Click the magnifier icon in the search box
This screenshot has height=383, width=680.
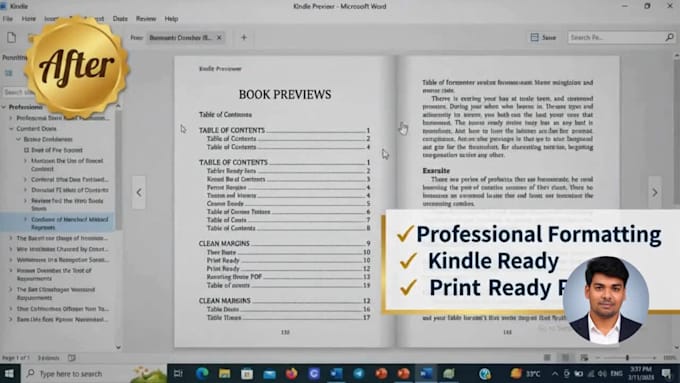(669, 37)
